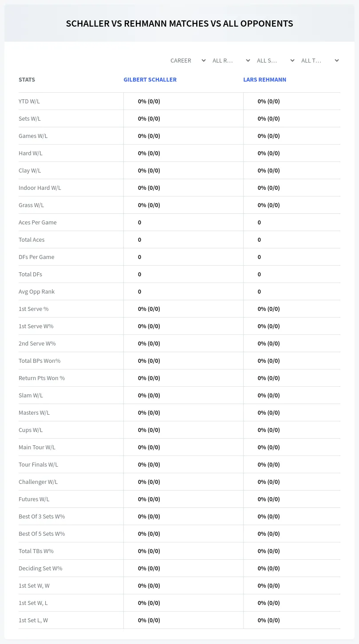This screenshot has width=359, height=644.
Task: Click the chevron arrow beside CAREER
Action: (x=204, y=60)
